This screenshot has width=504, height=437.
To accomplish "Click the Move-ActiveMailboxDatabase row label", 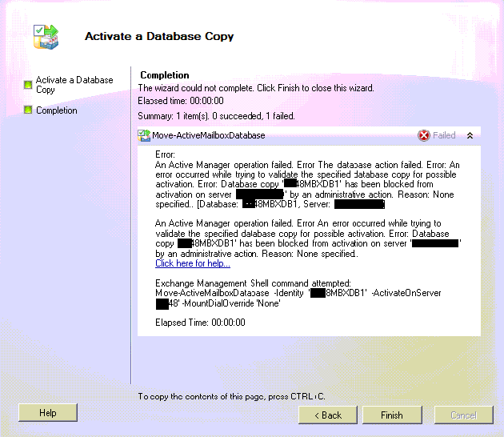I will pos(209,135).
